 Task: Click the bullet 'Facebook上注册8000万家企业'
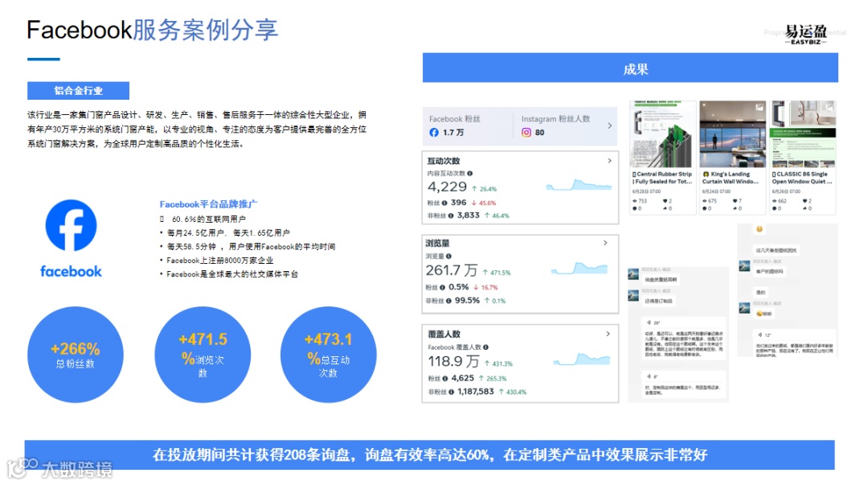pyautogui.click(x=219, y=261)
